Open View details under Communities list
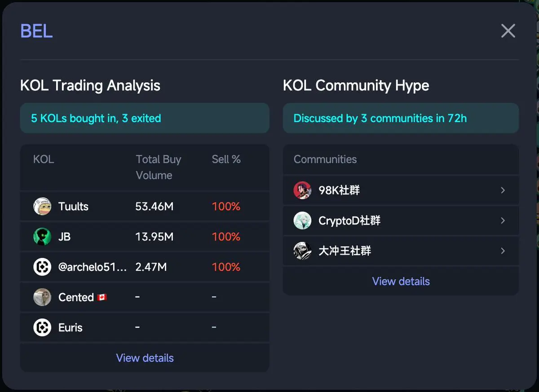This screenshot has width=539, height=392. tap(401, 281)
